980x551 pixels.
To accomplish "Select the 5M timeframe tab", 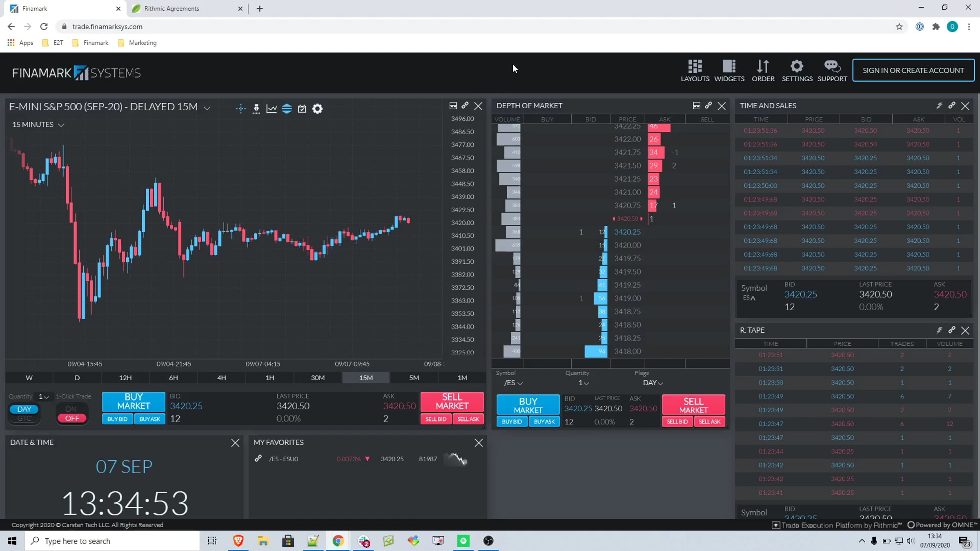I will point(414,378).
